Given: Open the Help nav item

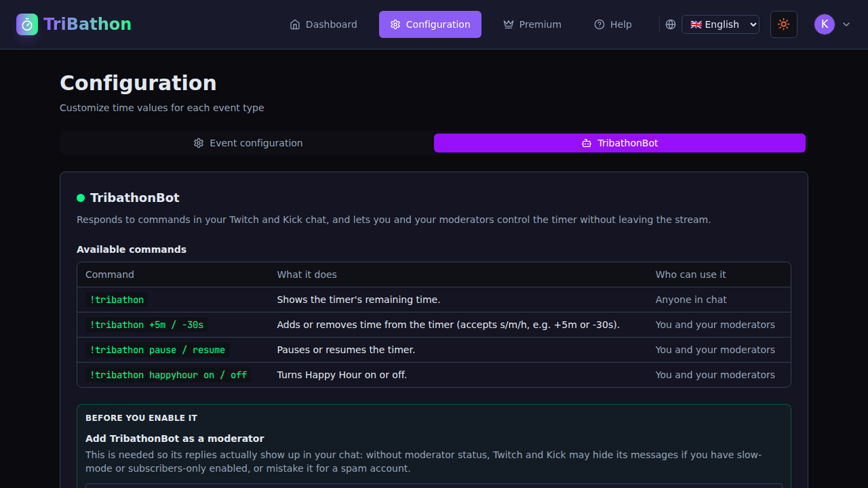Looking at the screenshot, I should [x=613, y=24].
